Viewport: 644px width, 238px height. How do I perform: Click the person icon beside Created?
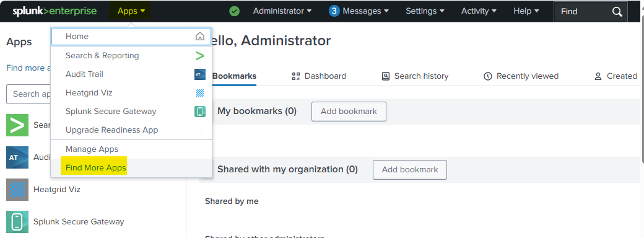coord(598,76)
